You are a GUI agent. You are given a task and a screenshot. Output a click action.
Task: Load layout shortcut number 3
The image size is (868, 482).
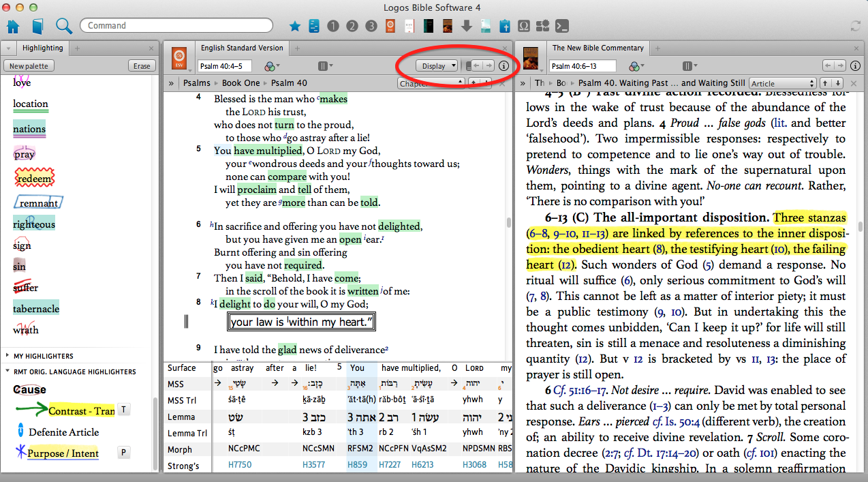pos(371,27)
